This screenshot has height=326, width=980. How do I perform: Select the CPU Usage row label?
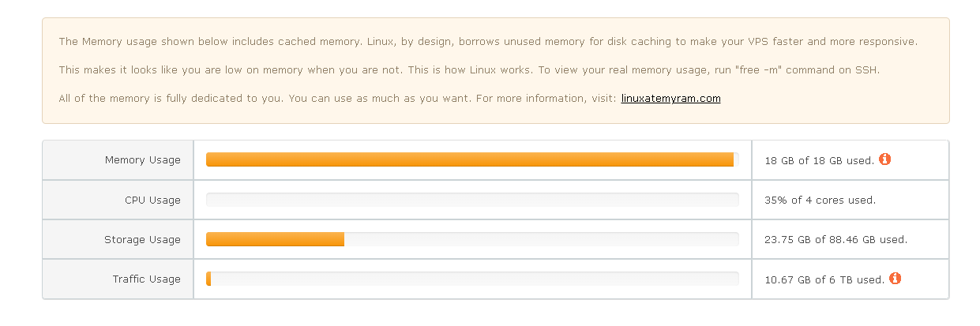click(x=152, y=200)
